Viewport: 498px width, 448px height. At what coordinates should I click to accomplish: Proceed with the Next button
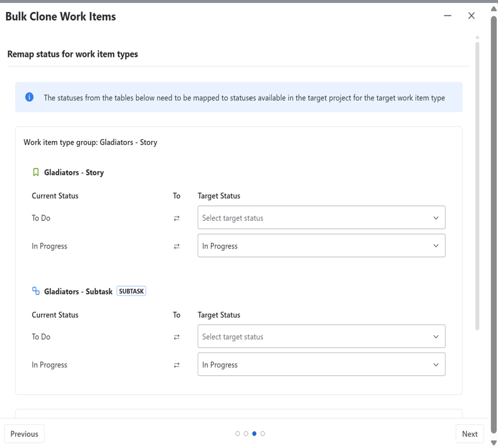tap(470, 434)
